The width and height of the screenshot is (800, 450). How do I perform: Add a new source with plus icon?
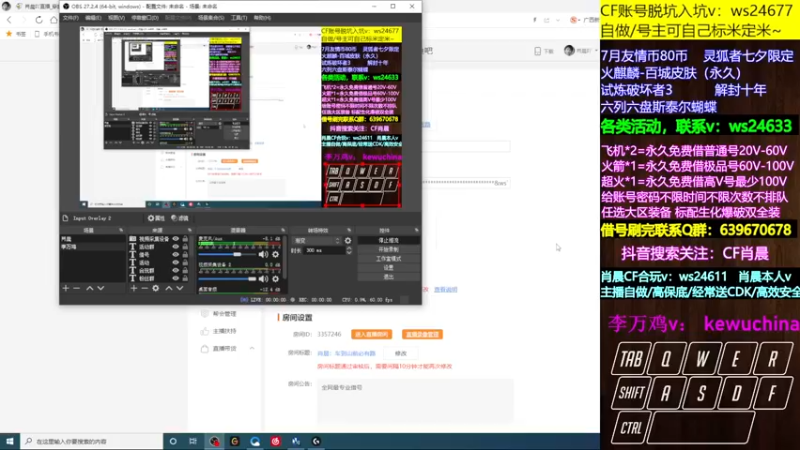pos(134,288)
